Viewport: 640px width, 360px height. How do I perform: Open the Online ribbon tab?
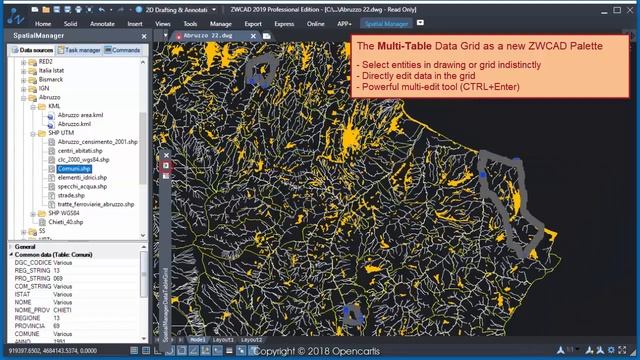pyautogui.click(x=316, y=24)
